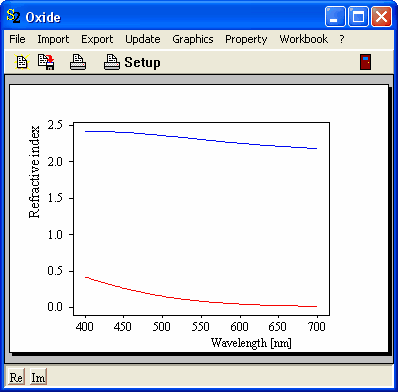The width and height of the screenshot is (398, 392).
Task: Click the S2 Oxide title bar icon
Action: (13, 16)
